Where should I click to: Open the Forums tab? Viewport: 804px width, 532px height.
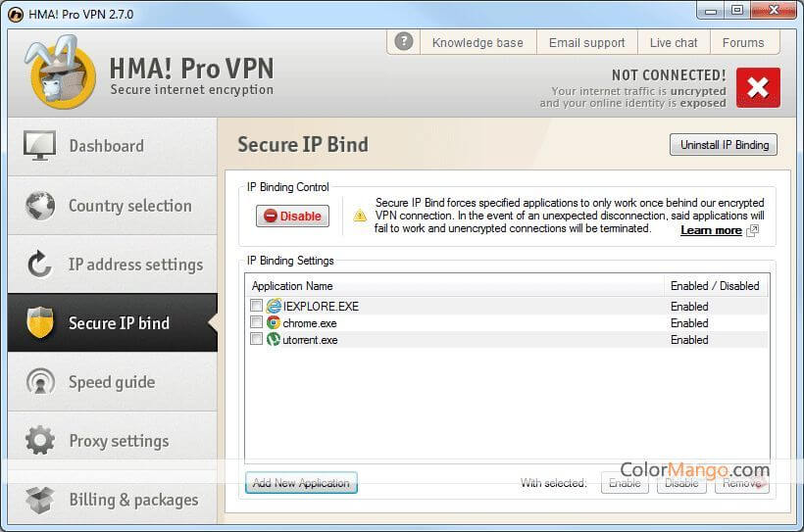coord(742,43)
